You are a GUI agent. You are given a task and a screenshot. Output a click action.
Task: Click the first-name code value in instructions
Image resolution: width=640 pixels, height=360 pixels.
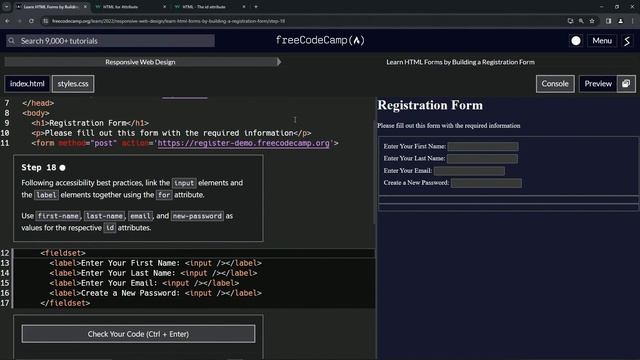[x=58, y=216]
